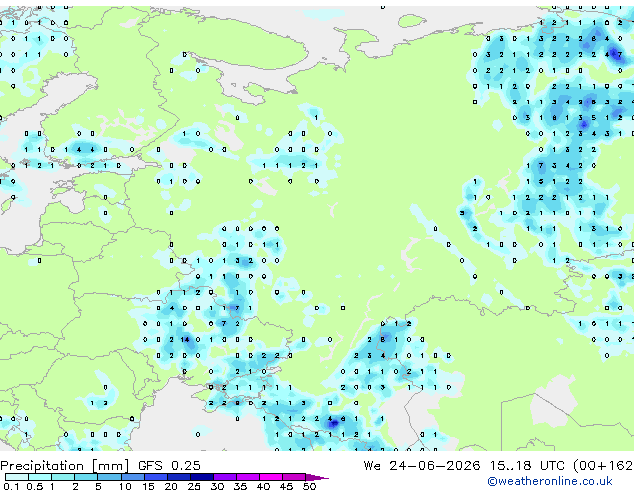This screenshot has width=634, height=490.
Task: Click the '0.1' scale label
Action: coord(11,486)
